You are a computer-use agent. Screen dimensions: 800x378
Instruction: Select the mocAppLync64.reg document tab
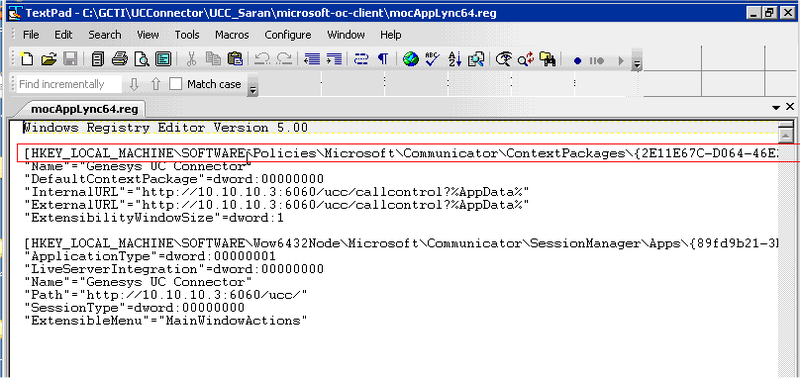81,109
